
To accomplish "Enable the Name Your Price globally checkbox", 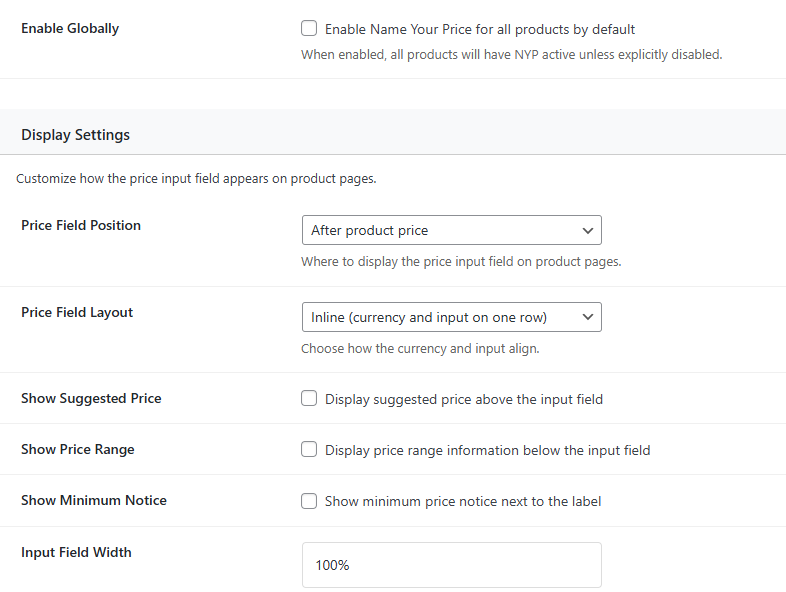I will (x=310, y=29).
